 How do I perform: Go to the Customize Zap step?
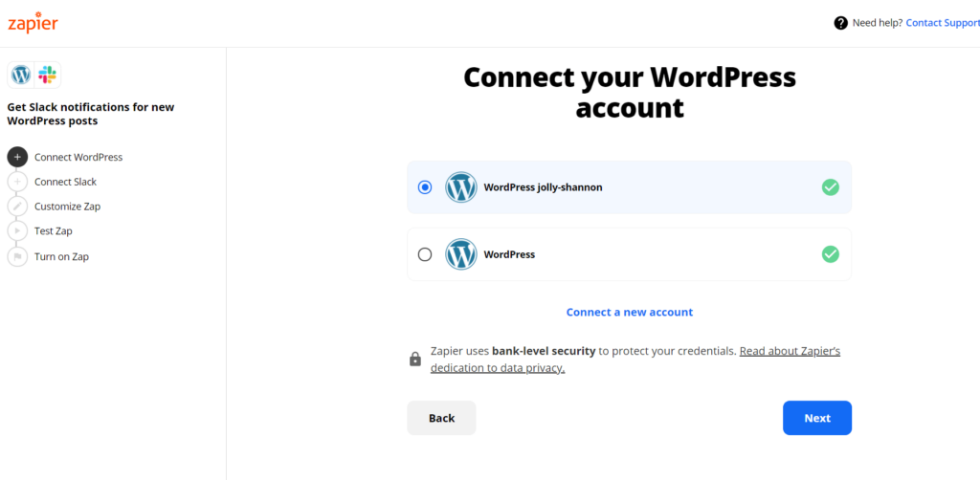click(x=68, y=206)
